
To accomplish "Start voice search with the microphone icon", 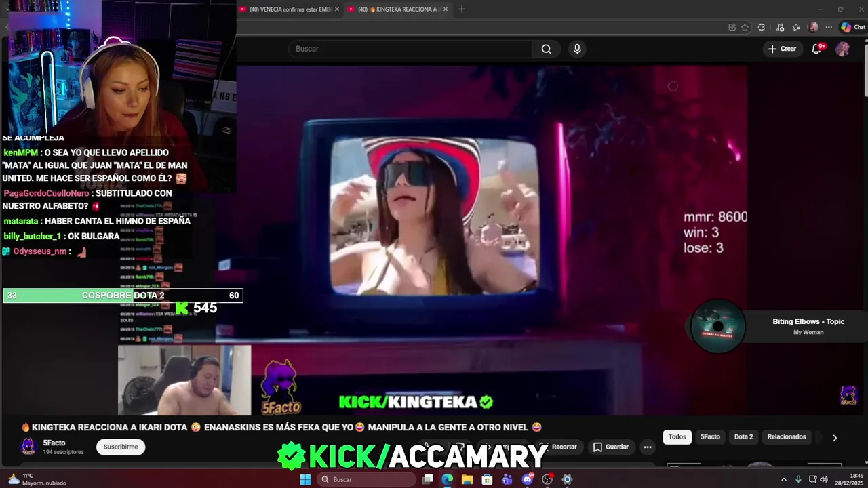I will click(x=577, y=49).
